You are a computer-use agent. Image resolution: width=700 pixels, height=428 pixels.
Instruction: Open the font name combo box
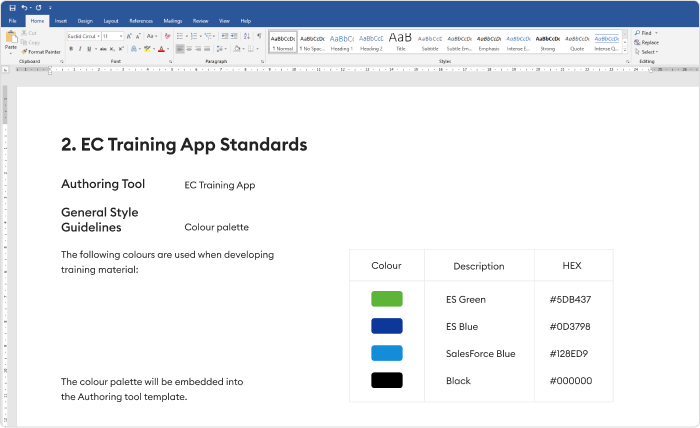(x=83, y=36)
